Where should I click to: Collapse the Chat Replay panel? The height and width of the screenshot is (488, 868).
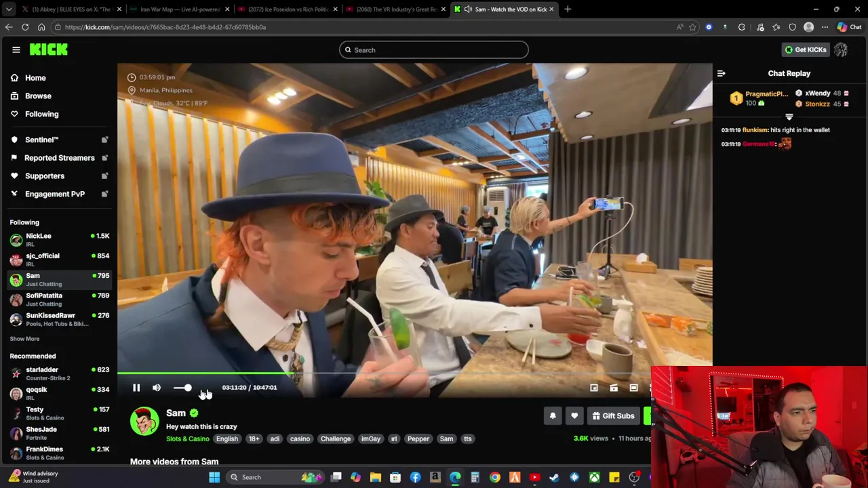[x=722, y=73]
